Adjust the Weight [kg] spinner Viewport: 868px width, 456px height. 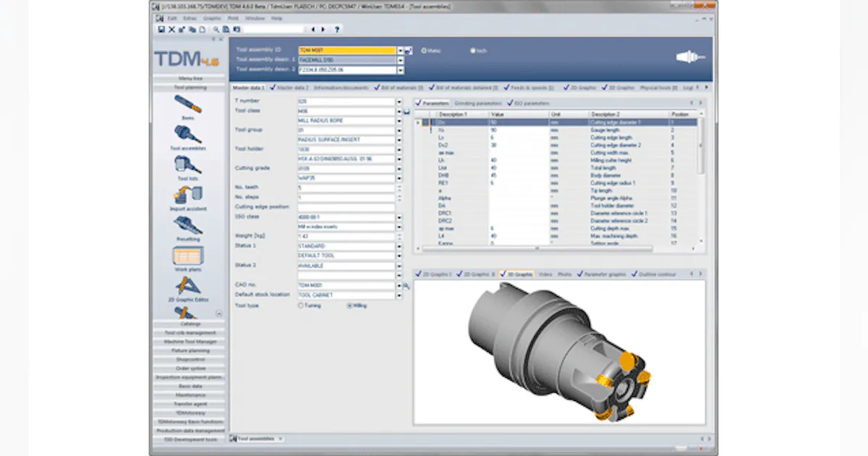click(x=399, y=236)
